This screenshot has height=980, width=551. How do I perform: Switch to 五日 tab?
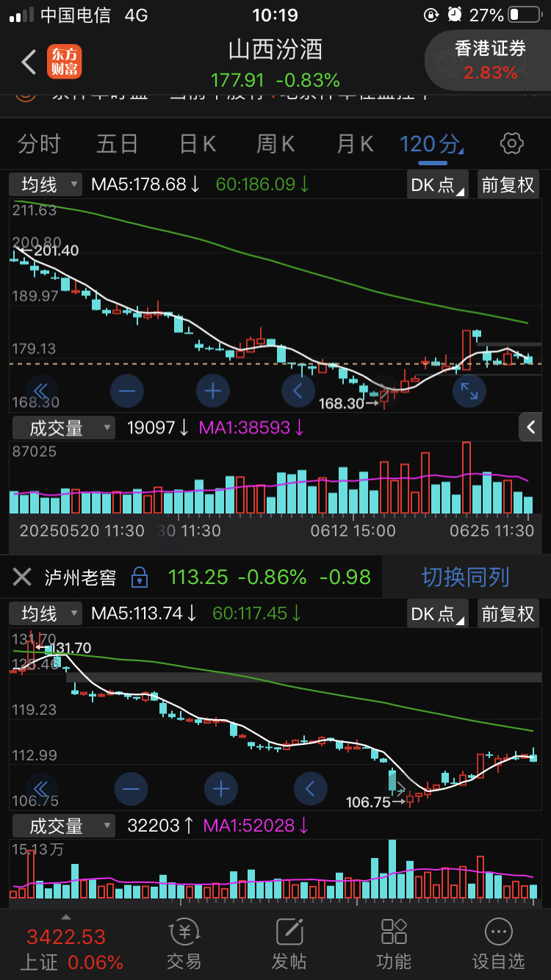point(117,144)
